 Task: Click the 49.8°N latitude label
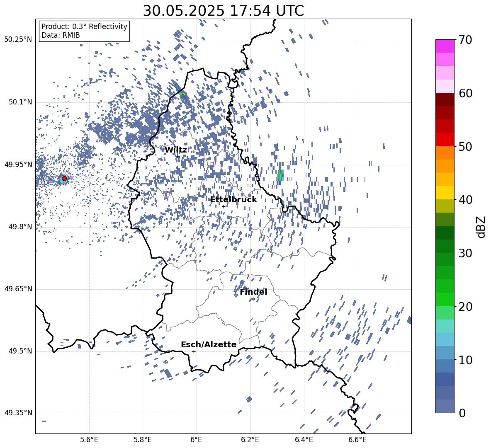[20, 227]
